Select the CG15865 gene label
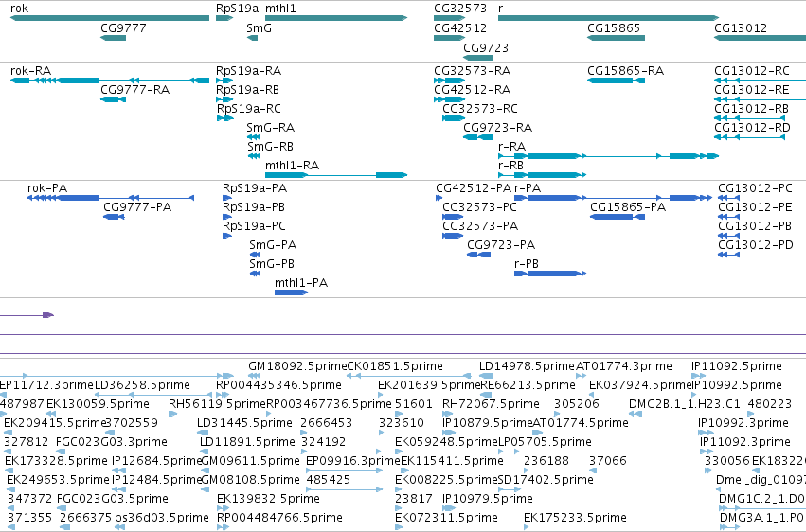 (614, 27)
